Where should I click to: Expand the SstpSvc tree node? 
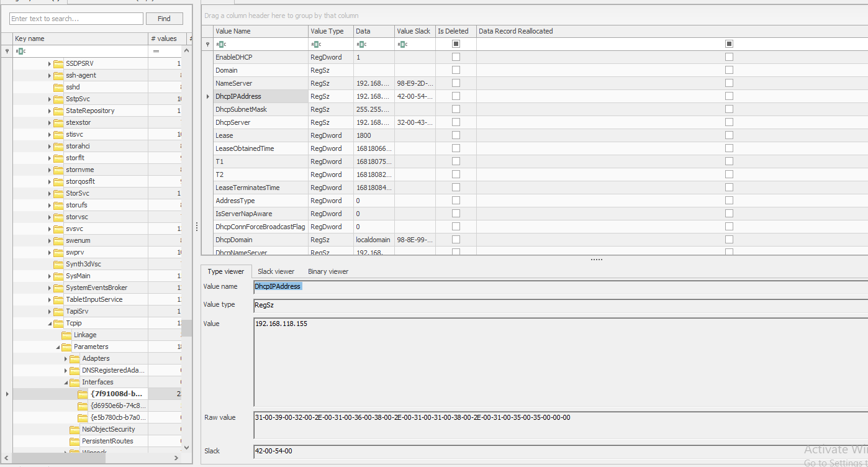(50, 99)
